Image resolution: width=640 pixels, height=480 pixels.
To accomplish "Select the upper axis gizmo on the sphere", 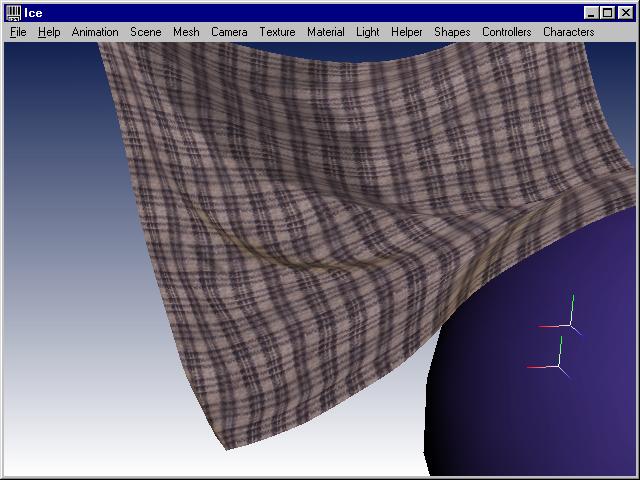I will 570,325.
